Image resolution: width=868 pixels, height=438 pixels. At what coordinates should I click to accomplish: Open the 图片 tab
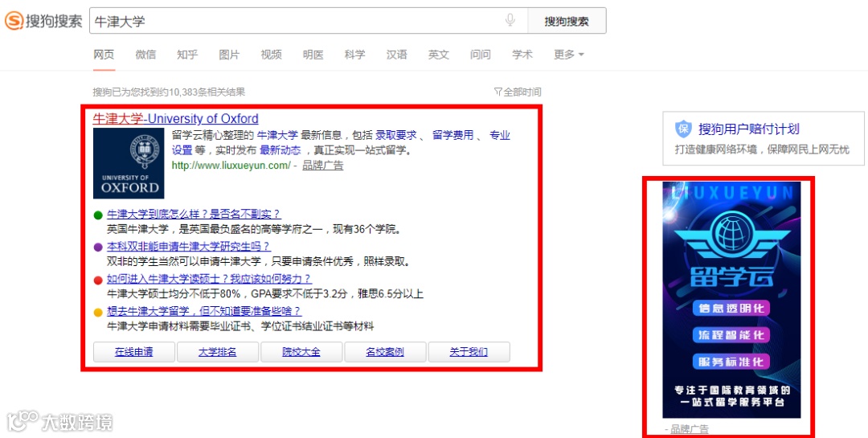[229, 55]
